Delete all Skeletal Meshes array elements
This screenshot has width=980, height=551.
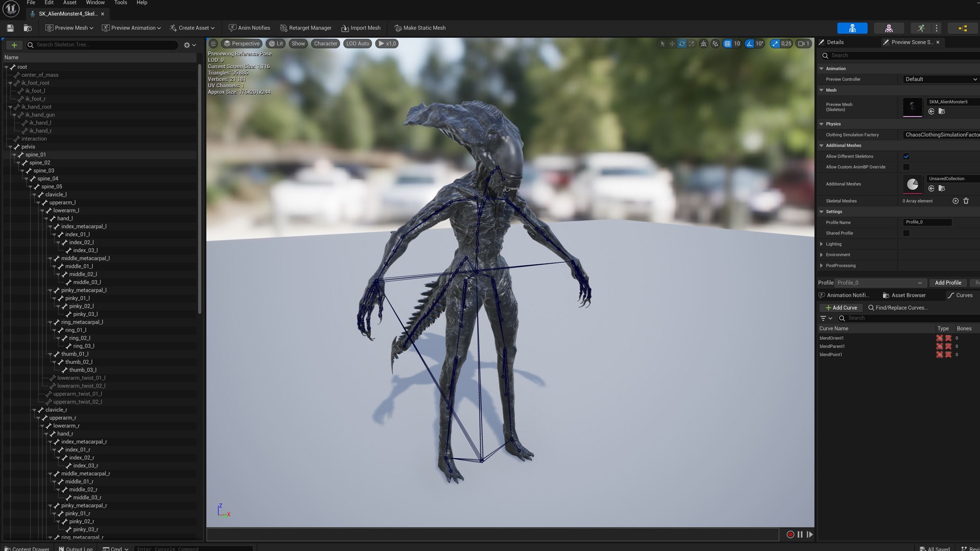pyautogui.click(x=966, y=201)
